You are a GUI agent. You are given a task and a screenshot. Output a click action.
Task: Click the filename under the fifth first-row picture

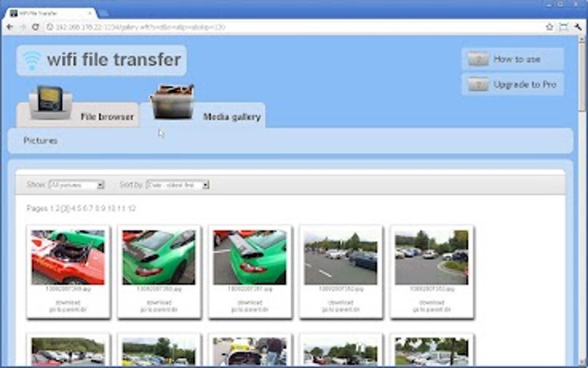(432, 289)
